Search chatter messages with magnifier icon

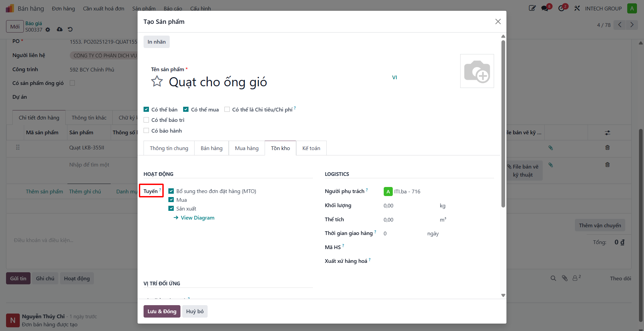[x=553, y=278]
